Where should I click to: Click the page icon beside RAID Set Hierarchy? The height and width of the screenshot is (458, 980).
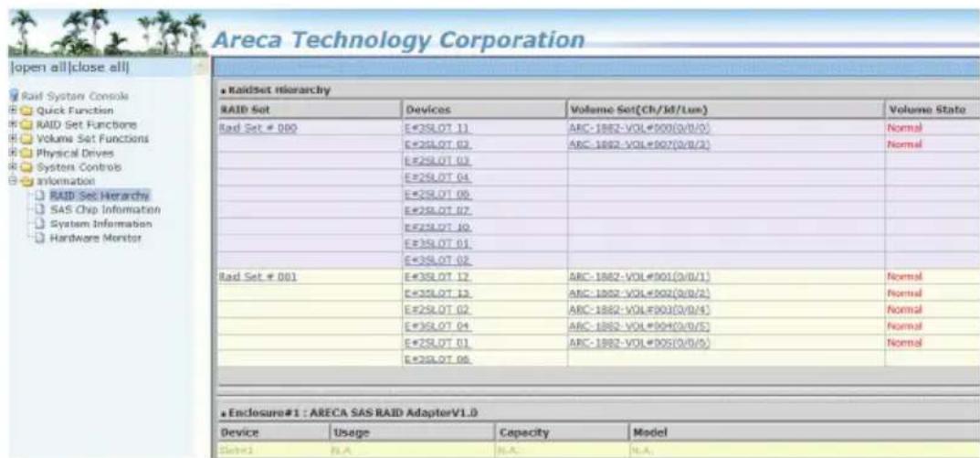coord(41,196)
